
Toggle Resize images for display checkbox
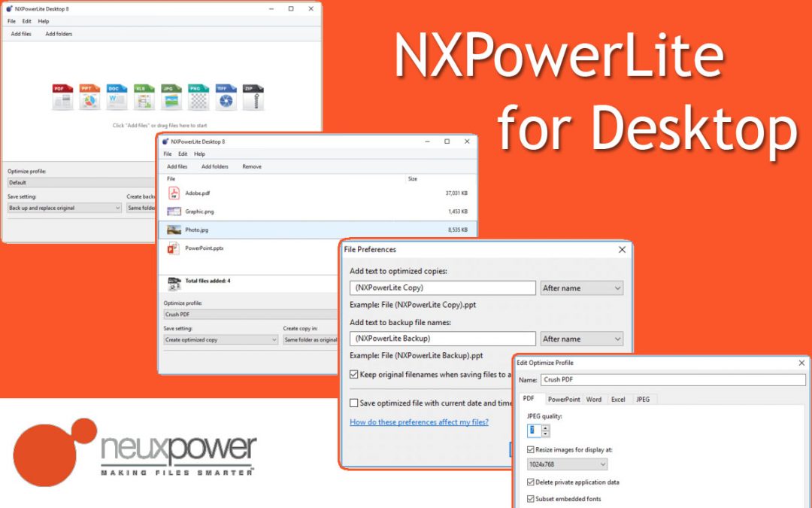click(530, 449)
